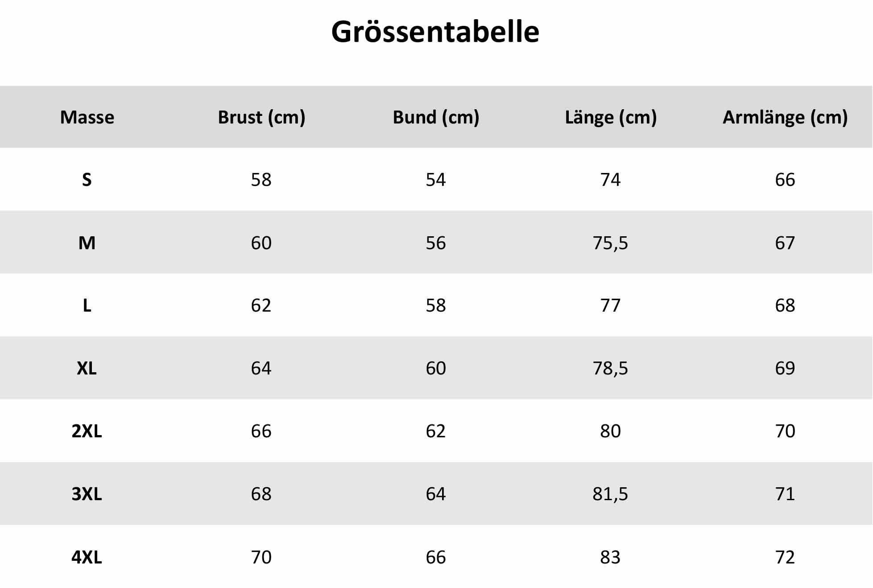Click the Grössentabelle title

click(435, 32)
